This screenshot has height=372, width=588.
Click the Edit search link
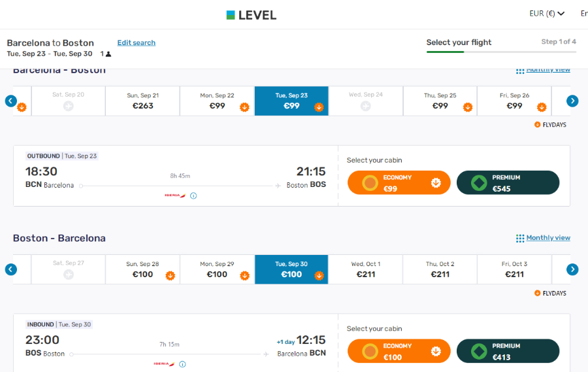(136, 42)
